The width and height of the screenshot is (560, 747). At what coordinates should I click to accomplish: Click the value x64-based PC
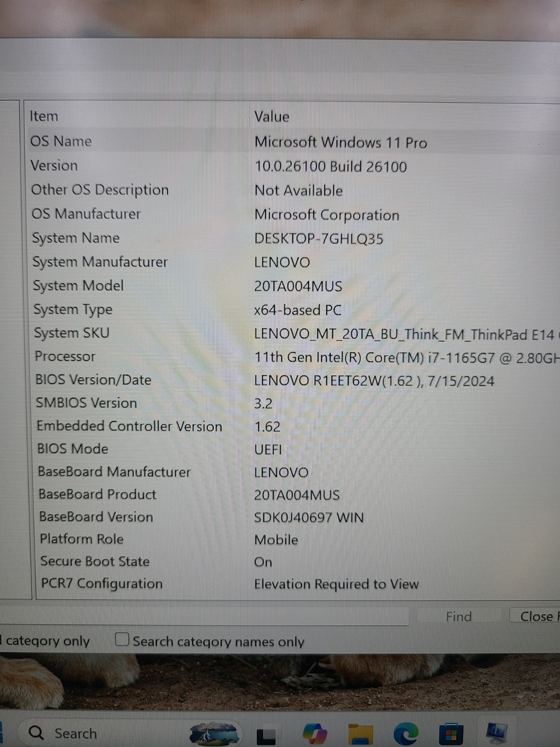click(298, 310)
